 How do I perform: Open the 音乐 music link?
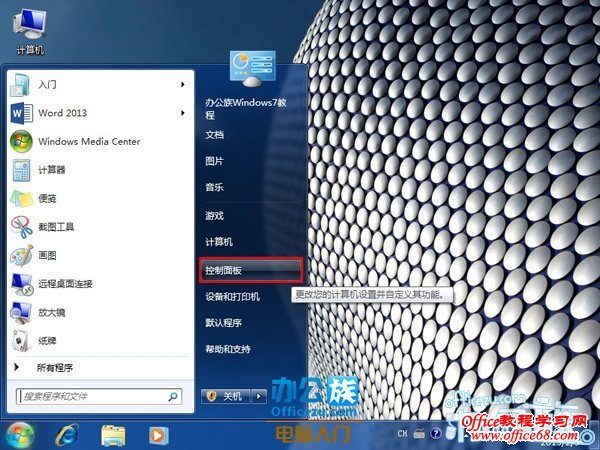[x=214, y=187]
